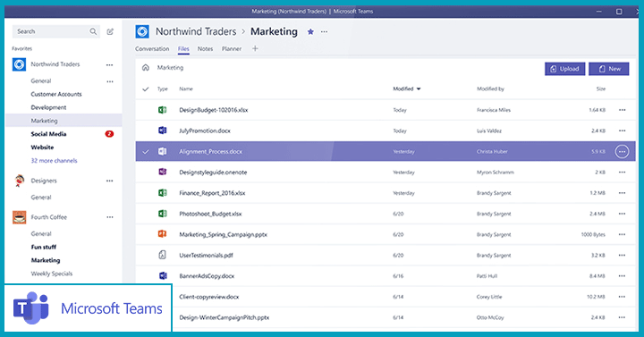Open the Customer Accounts channel

coord(56,94)
